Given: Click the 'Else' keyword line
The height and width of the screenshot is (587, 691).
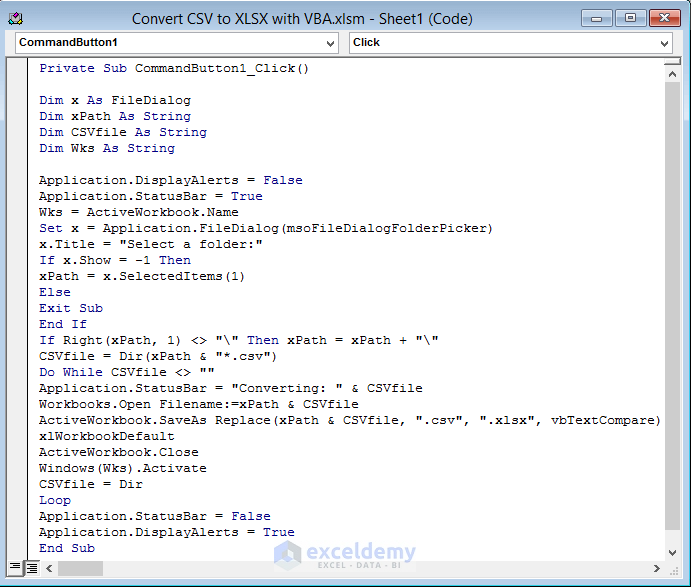Looking at the screenshot, I should (x=55, y=292).
